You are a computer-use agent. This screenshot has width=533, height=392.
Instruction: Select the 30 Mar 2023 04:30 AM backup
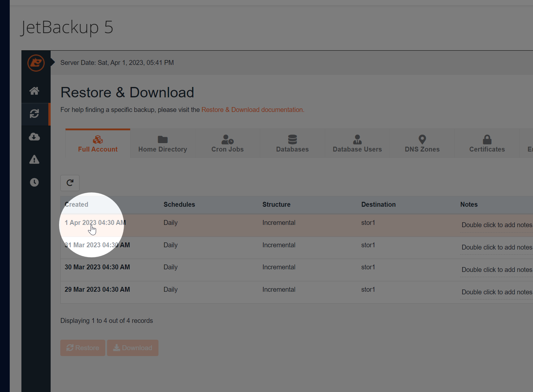tap(97, 267)
